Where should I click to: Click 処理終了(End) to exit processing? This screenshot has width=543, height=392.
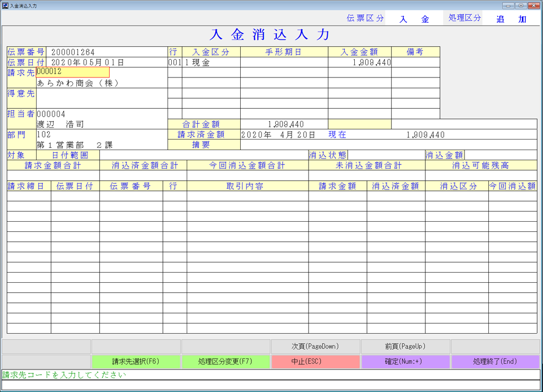point(495,361)
